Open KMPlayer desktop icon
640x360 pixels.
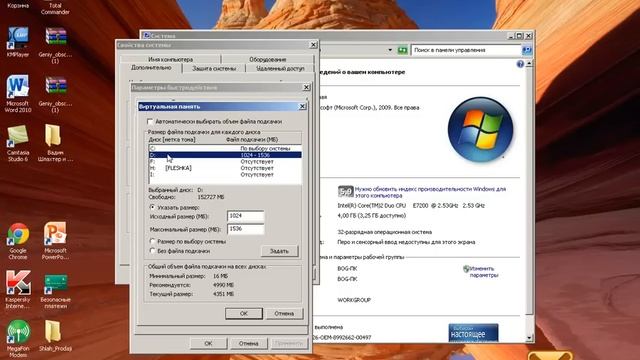coord(18,42)
